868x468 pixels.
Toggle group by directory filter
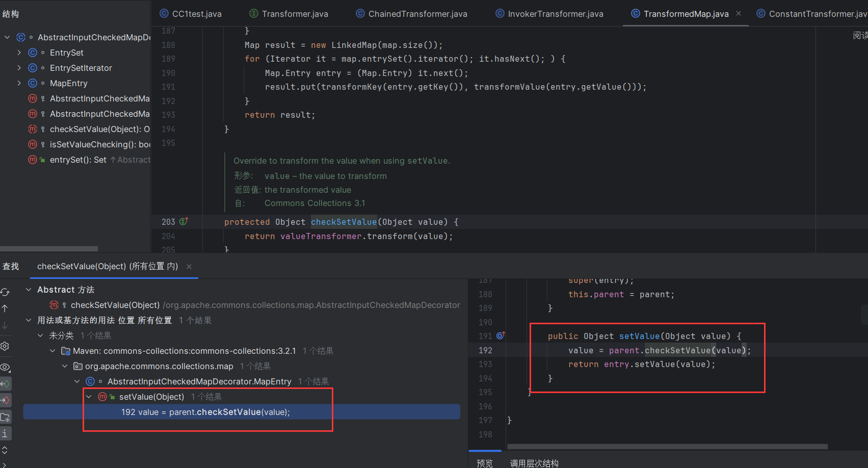(x=5, y=417)
